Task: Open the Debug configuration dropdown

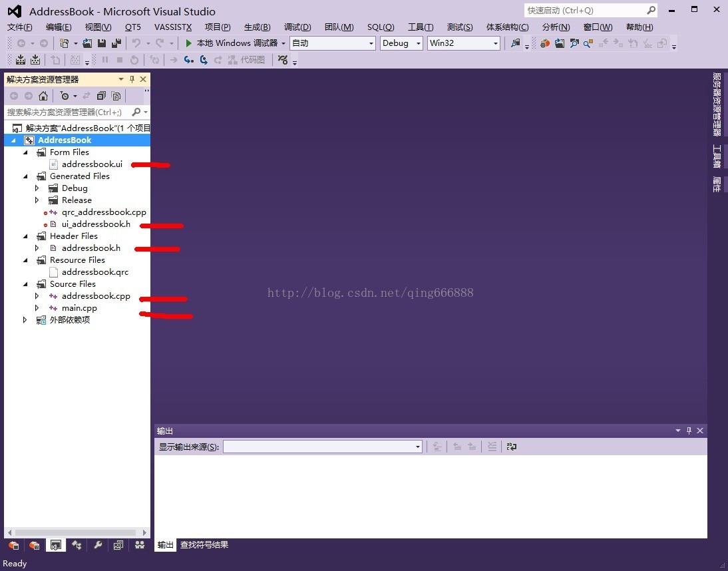Action: tap(401, 43)
